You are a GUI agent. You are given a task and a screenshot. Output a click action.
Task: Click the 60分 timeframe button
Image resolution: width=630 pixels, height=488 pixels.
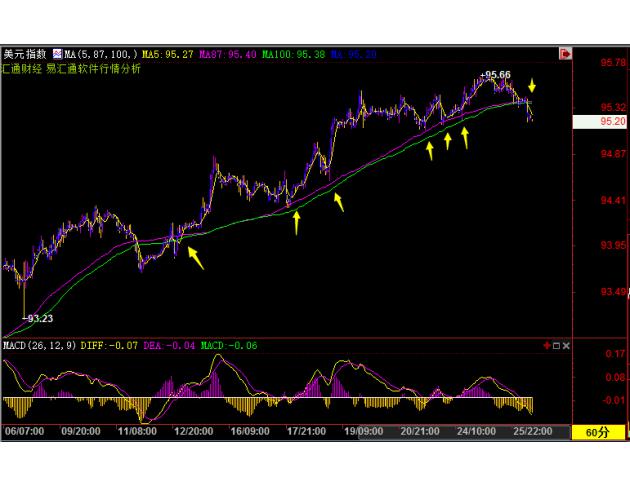tap(597, 432)
